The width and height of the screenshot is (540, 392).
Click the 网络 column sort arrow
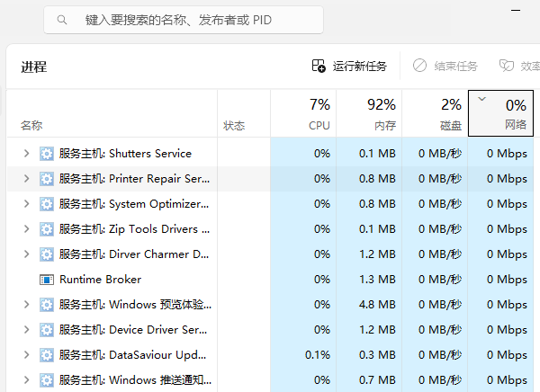(481, 99)
